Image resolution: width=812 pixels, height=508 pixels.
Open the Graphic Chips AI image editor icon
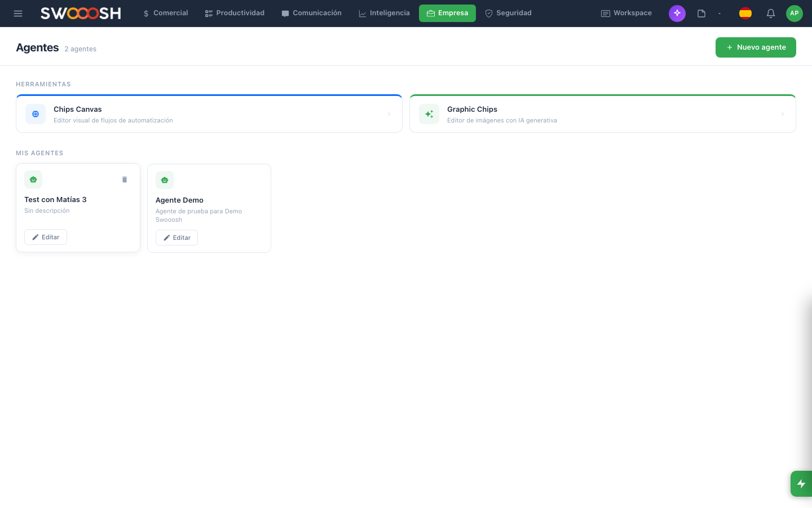(x=429, y=114)
